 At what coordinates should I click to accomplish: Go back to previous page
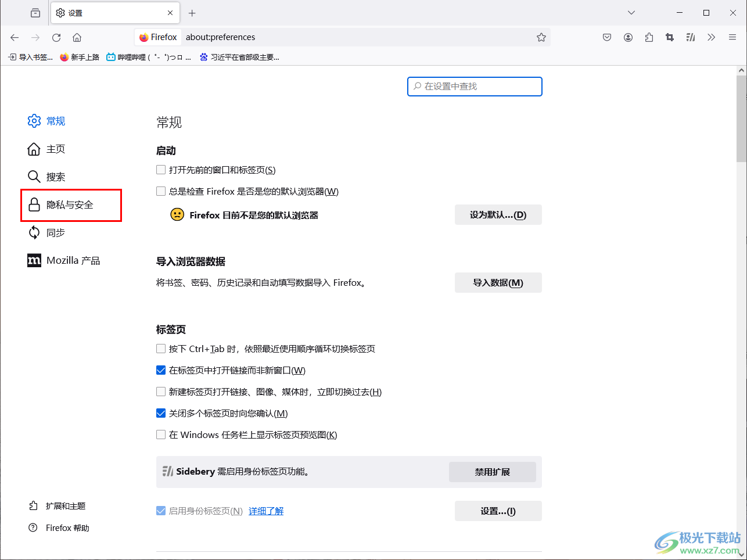[x=15, y=37]
